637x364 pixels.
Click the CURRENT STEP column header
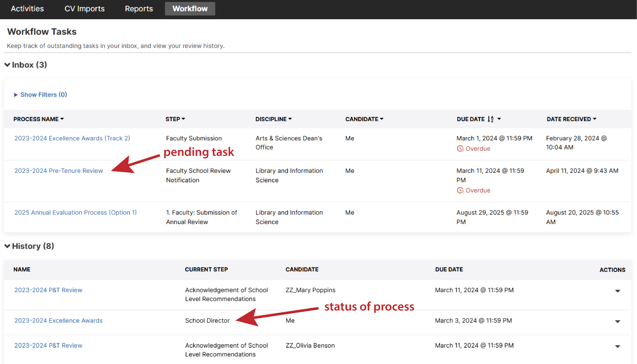click(x=206, y=269)
